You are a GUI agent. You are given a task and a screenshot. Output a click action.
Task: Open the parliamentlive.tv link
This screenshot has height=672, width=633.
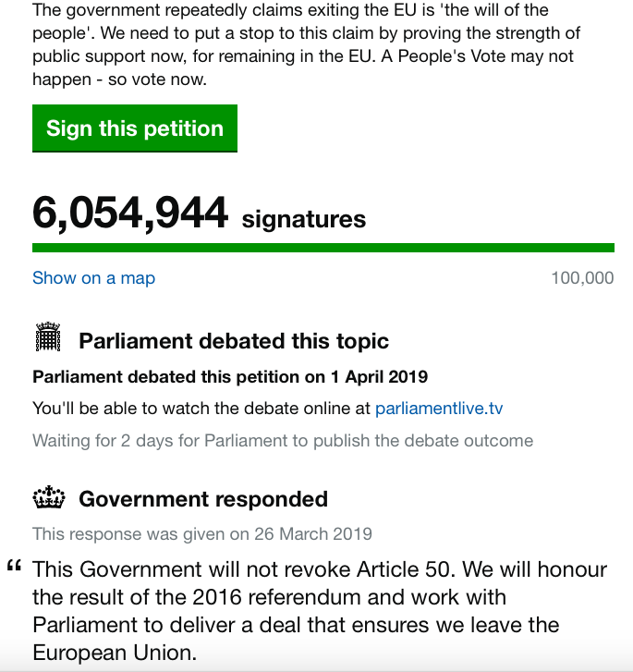439,409
